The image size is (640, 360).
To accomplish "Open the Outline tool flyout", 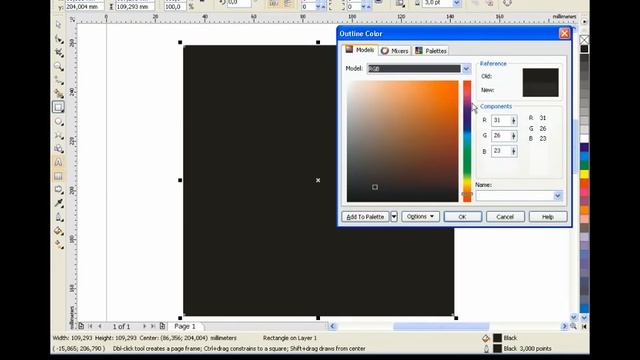I will pos(58,217).
